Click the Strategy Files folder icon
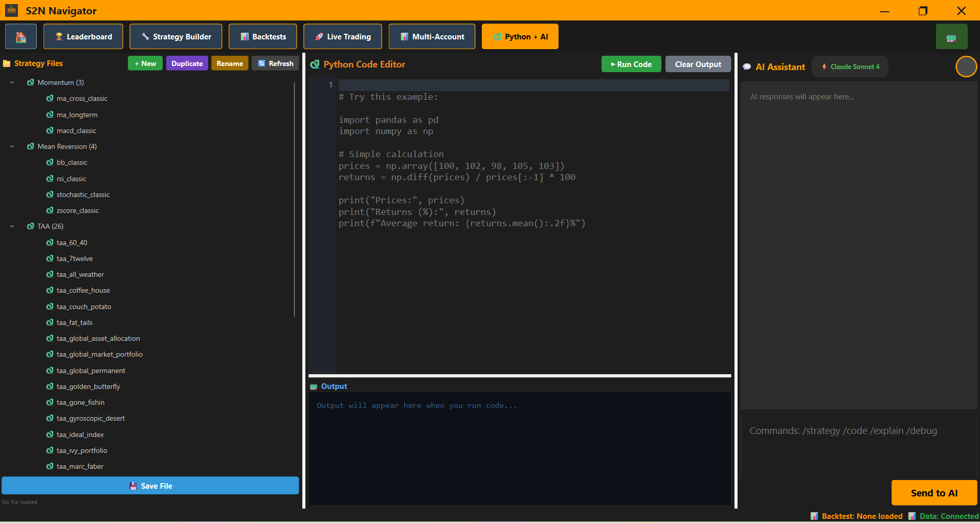Image resolution: width=980 pixels, height=523 pixels. (7, 63)
